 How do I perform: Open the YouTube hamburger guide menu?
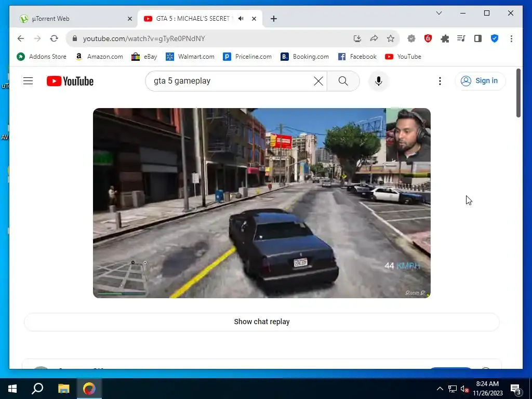(x=28, y=81)
